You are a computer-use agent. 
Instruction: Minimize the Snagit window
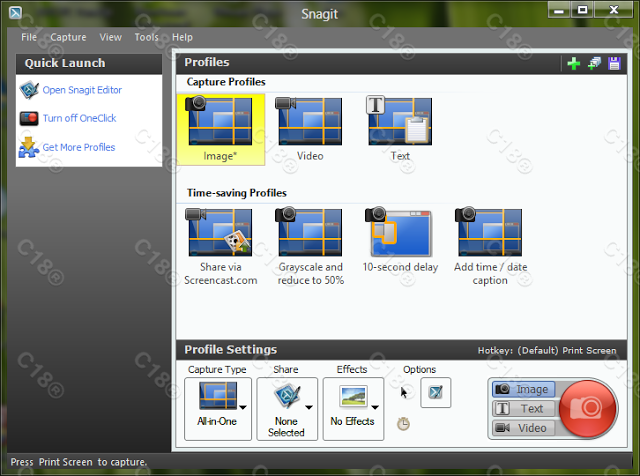tap(559, 10)
